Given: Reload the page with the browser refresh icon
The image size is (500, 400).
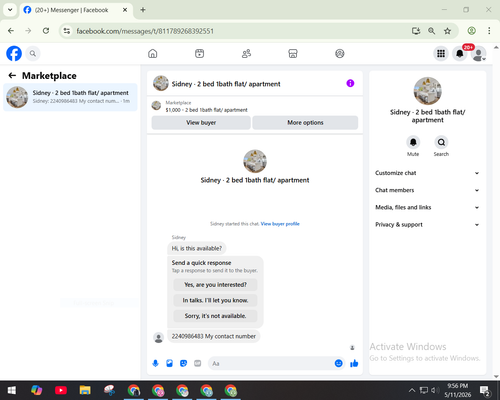Looking at the screenshot, I should (x=46, y=31).
